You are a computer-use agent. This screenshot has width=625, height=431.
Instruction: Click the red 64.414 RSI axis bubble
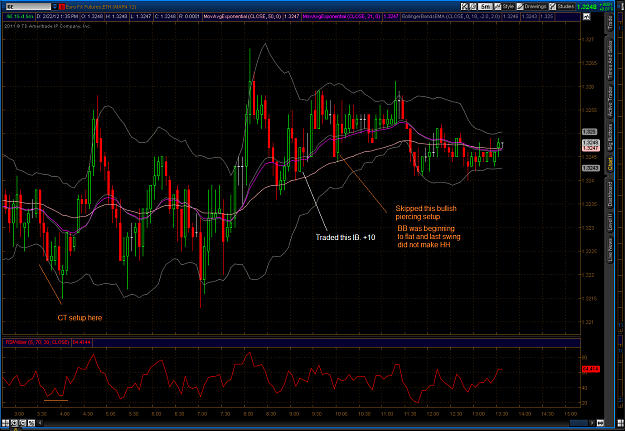[591, 370]
